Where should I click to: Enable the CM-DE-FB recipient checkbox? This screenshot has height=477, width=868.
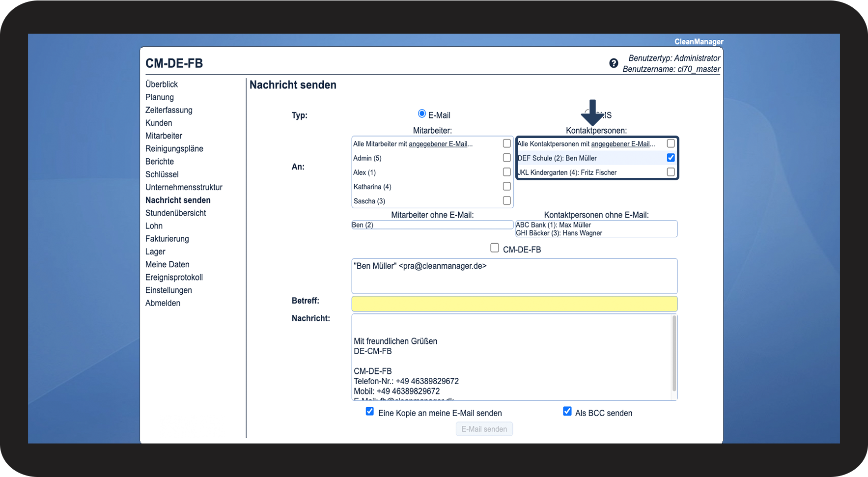[495, 248]
